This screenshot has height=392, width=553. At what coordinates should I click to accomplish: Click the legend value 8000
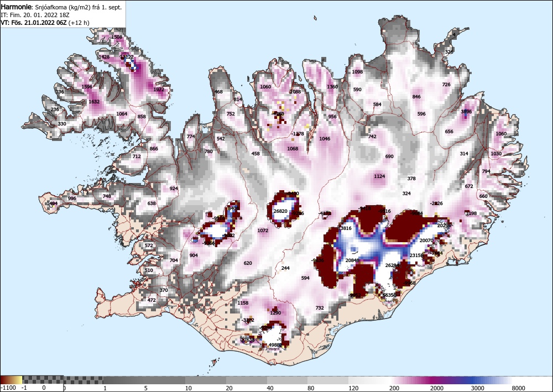518,388
